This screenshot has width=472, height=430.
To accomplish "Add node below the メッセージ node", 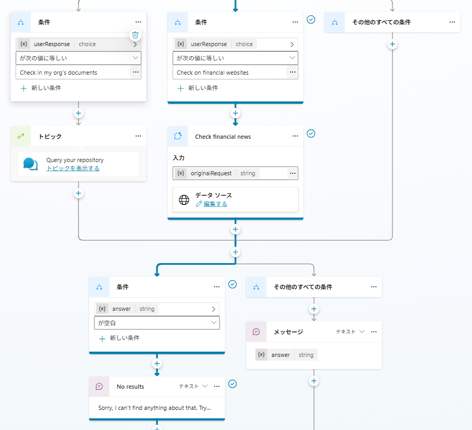I will (x=314, y=381).
